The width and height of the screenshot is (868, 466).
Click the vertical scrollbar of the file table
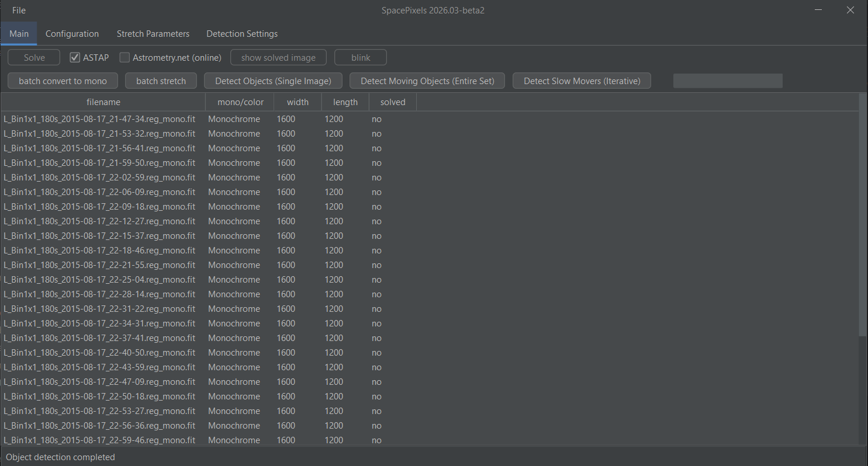pyautogui.click(x=863, y=216)
